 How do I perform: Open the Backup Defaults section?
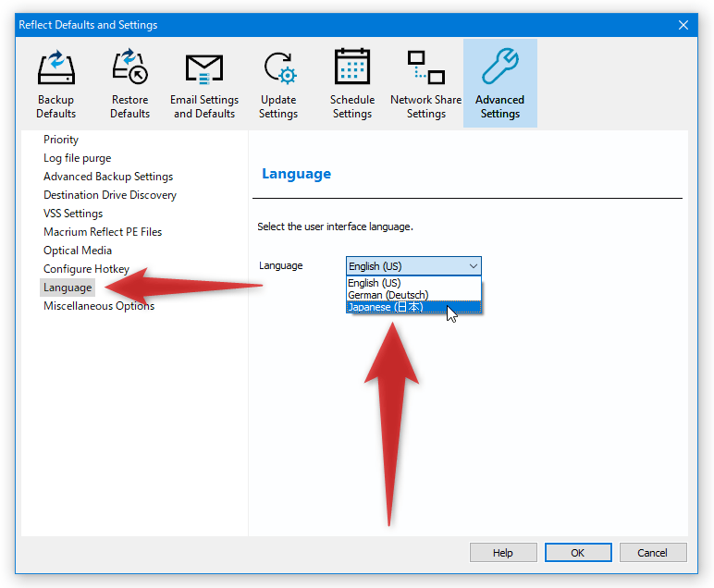click(56, 83)
